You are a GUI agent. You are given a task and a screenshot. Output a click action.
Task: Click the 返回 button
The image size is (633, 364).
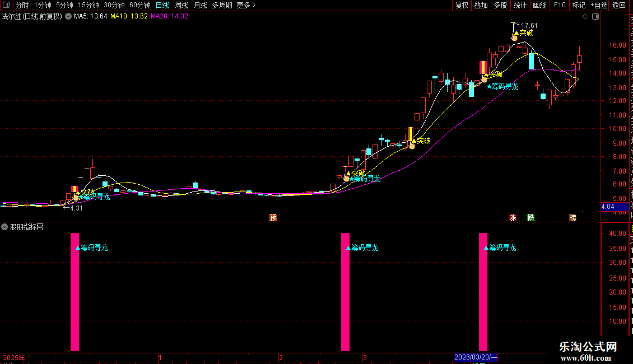click(x=619, y=5)
